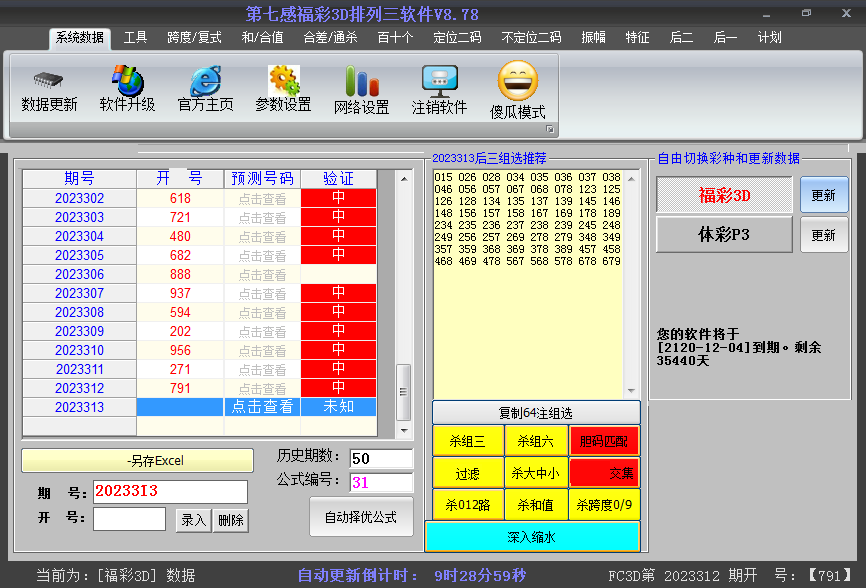Open the 定位二码 tab
This screenshot has width=866, height=588.
(x=457, y=38)
